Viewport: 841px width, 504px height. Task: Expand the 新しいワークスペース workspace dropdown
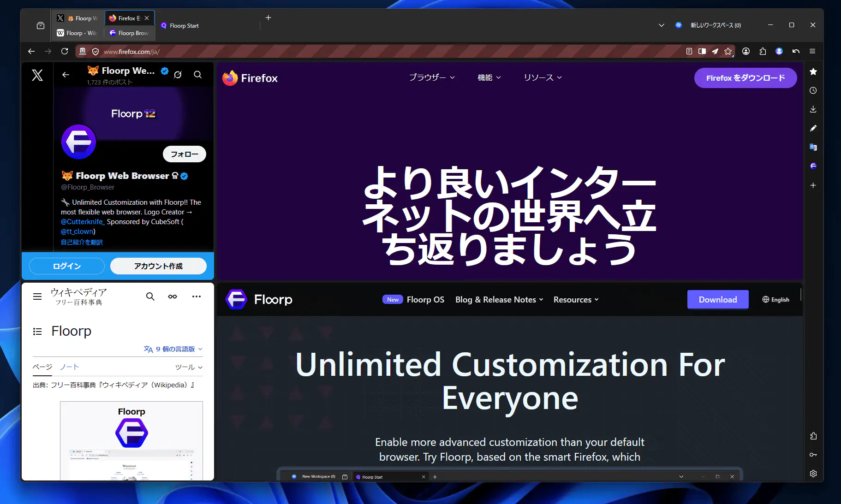(662, 25)
